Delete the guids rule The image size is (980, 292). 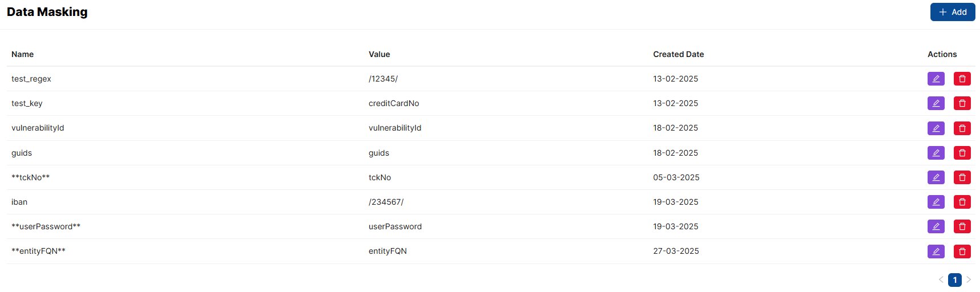[x=962, y=153]
